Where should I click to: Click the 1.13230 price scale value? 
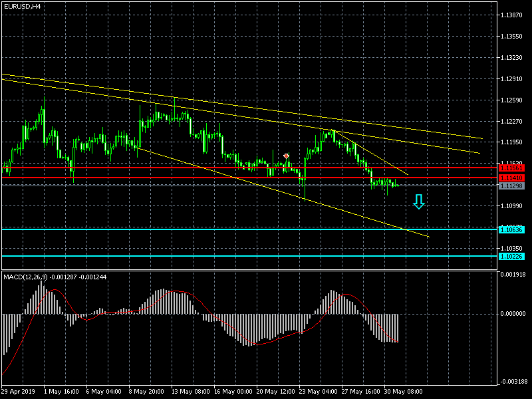511,58
